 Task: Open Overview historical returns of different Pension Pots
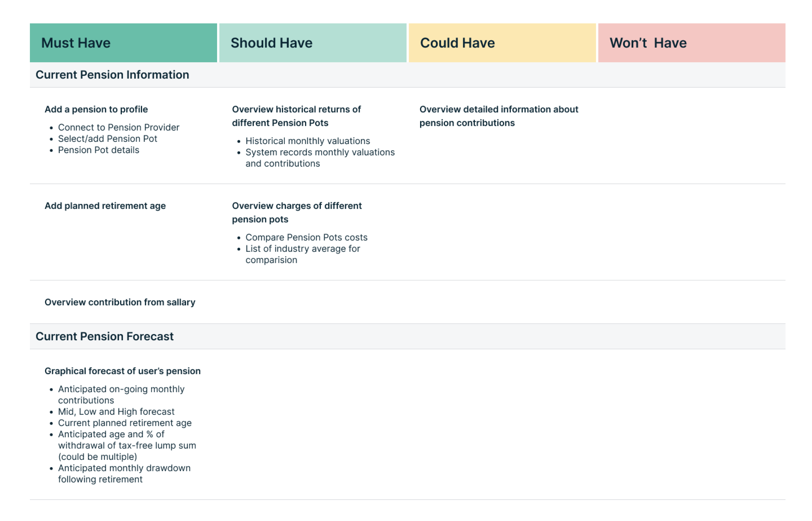296,116
